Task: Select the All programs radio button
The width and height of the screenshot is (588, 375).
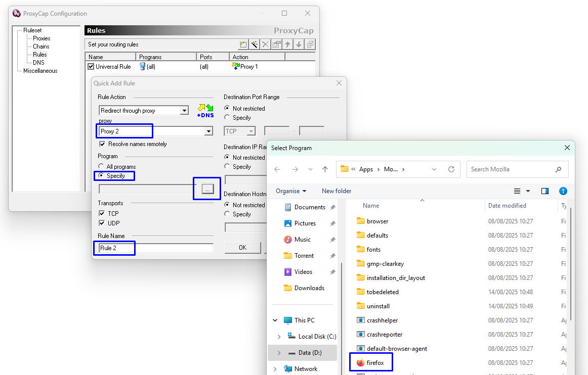Action: pyautogui.click(x=101, y=166)
